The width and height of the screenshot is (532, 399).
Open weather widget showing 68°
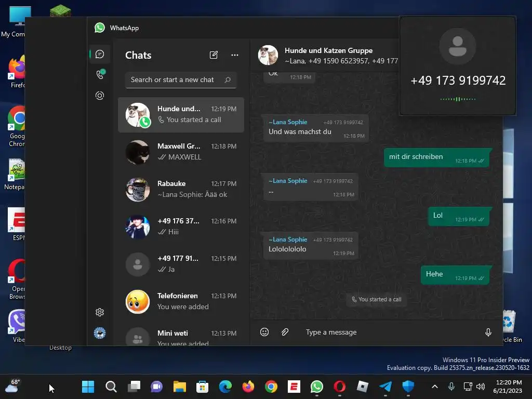coord(12,387)
